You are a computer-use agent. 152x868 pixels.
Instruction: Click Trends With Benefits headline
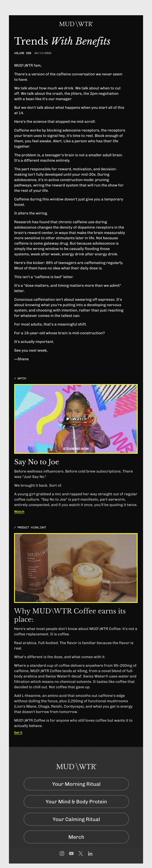[x=62, y=41]
